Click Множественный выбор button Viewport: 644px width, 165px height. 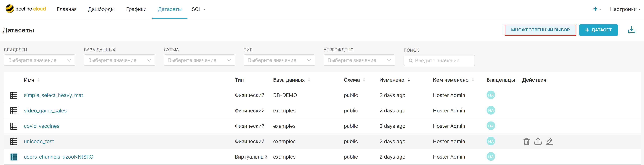pos(540,30)
